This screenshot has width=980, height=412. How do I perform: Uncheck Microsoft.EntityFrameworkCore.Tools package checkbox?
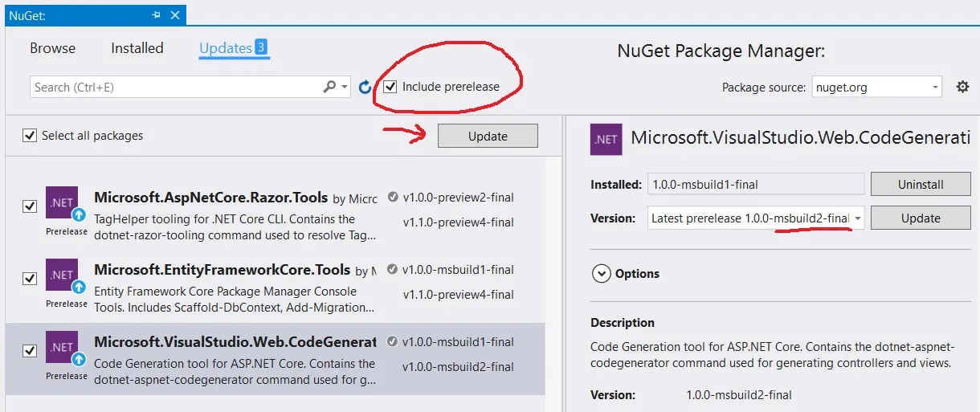30,279
